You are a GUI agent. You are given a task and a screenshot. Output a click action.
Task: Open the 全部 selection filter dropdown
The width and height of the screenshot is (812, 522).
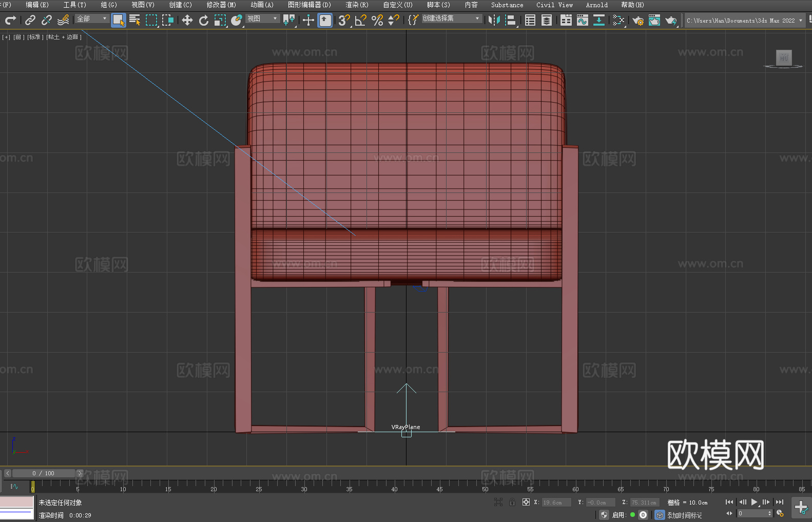92,18
